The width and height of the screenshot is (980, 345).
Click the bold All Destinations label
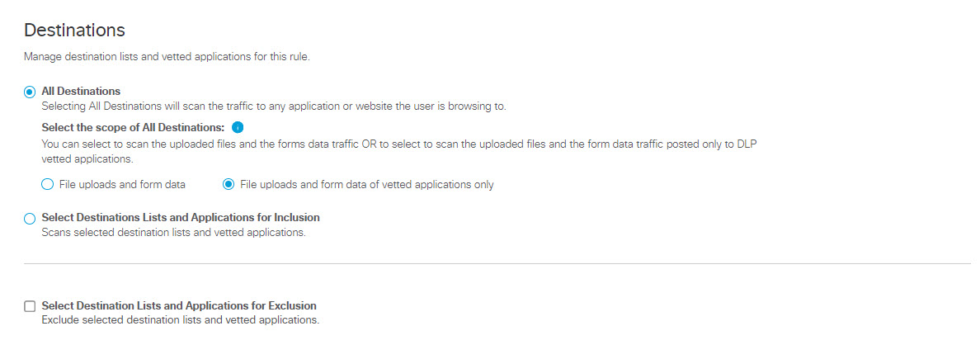[x=81, y=92]
